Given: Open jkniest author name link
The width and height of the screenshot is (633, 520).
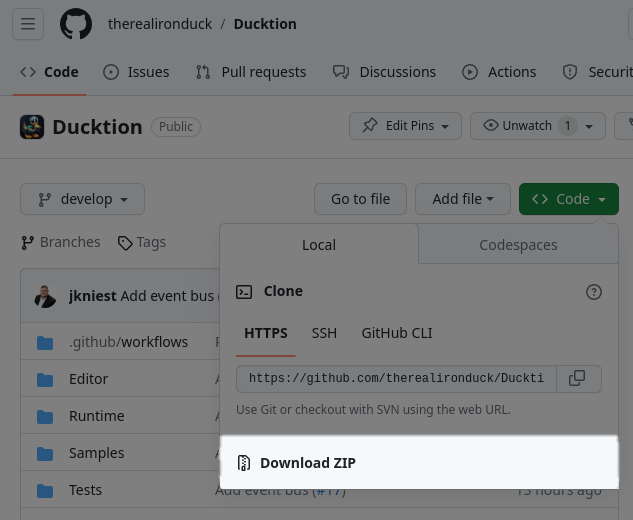Looking at the screenshot, I should click(92, 296).
